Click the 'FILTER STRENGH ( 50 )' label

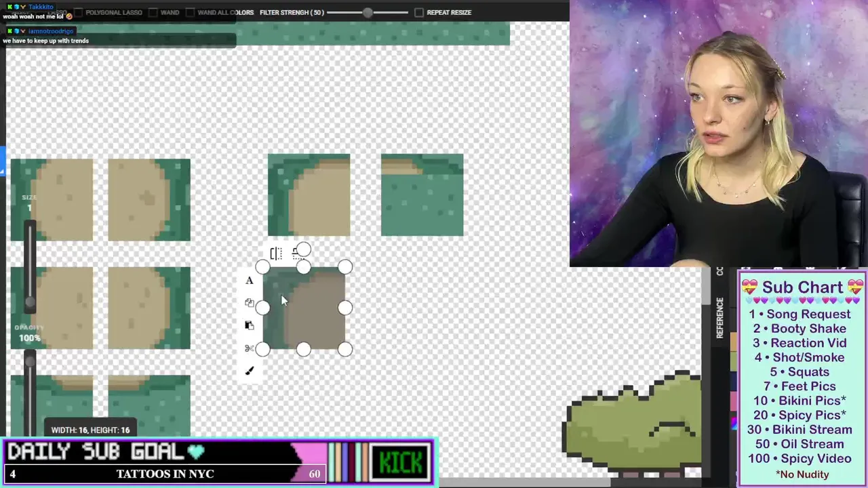[292, 12]
